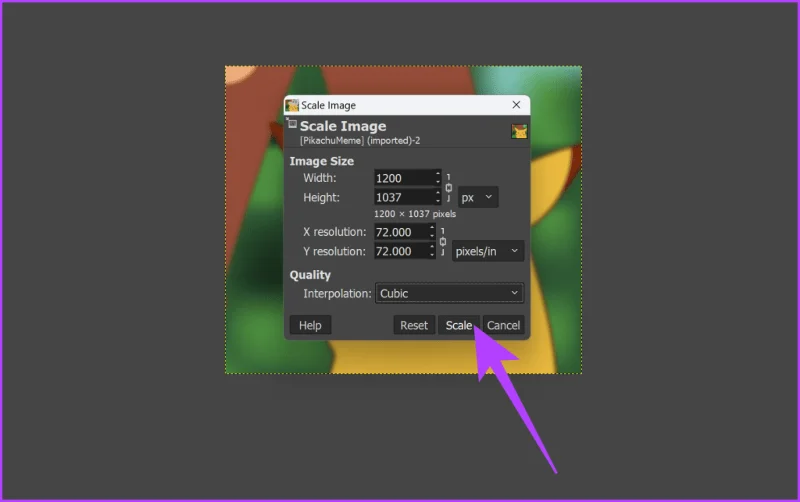Open the Cubic interpolation dropdown
Viewport: 800px width, 502px height.
[x=449, y=293]
